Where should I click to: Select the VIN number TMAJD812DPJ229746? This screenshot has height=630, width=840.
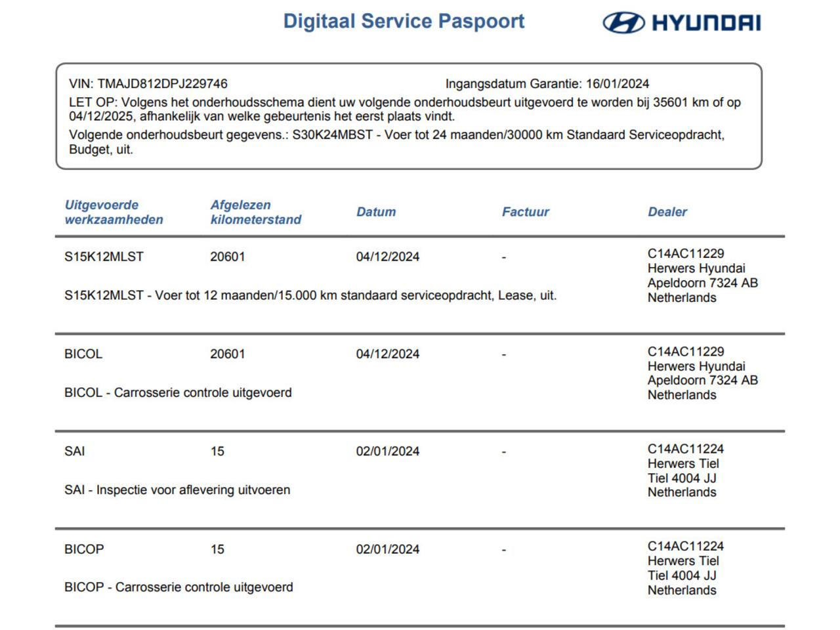162,84
